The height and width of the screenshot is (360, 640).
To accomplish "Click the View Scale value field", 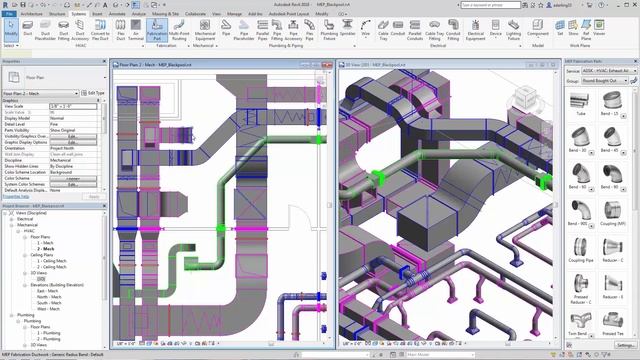I will [73, 106].
